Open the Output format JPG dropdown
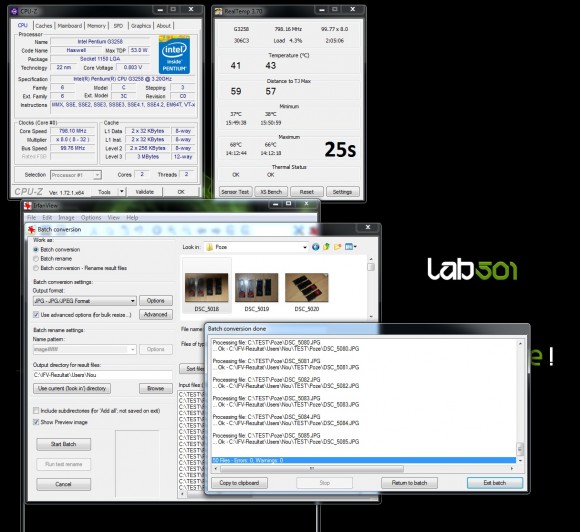The width and height of the screenshot is (580, 532). (85, 301)
